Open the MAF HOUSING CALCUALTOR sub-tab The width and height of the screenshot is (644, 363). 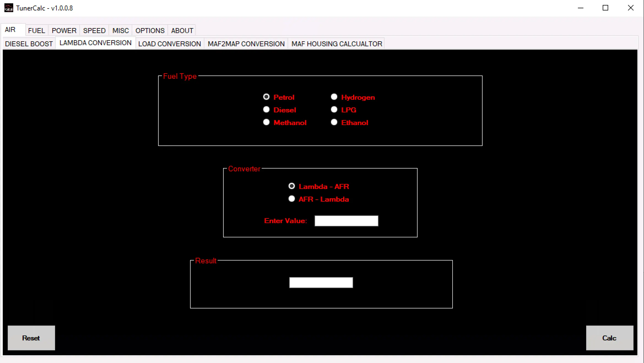pos(337,44)
